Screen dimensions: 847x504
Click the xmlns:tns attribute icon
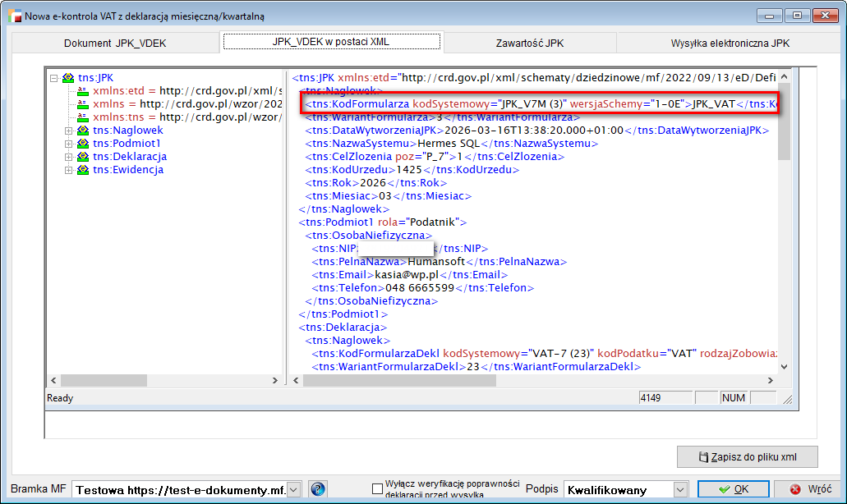coord(82,117)
